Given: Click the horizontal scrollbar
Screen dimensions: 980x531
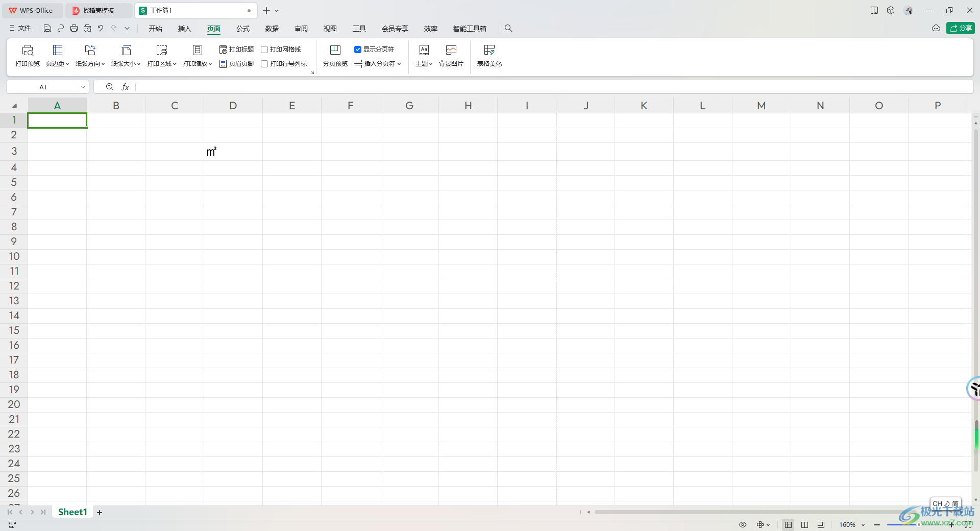Looking at the screenshot, I should [x=755, y=512].
